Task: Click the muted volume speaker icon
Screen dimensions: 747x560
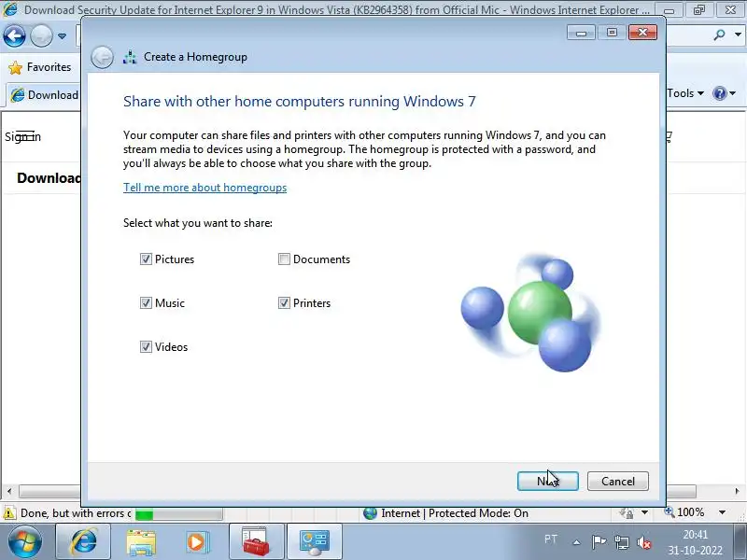Action: pos(644,542)
